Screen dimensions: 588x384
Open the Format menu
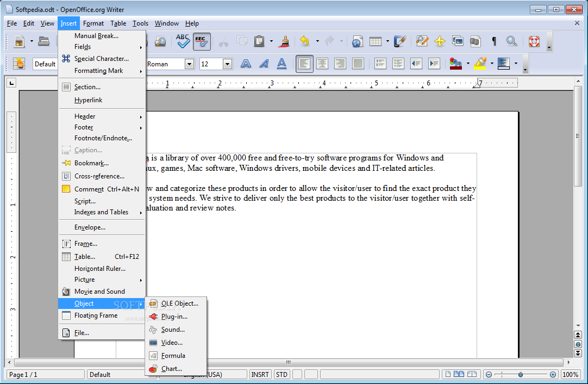coord(93,23)
